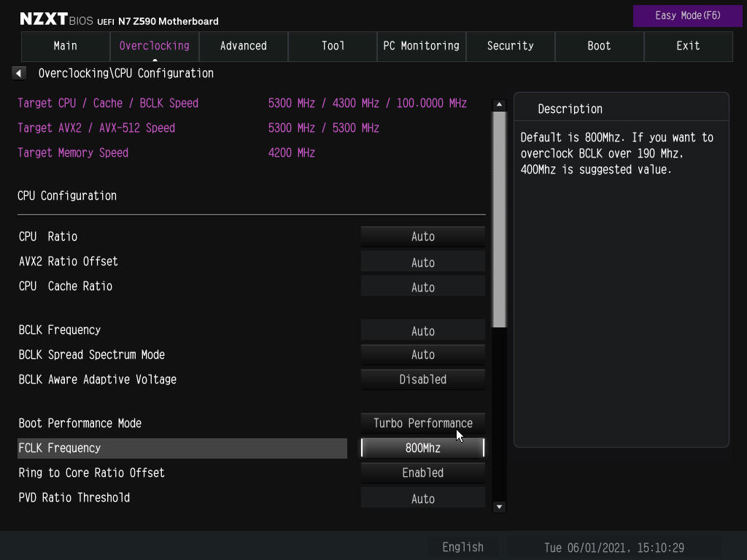The height and width of the screenshot is (560, 747).
Task: Select the FCLK Frequency setting row
Action: click(x=182, y=448)
